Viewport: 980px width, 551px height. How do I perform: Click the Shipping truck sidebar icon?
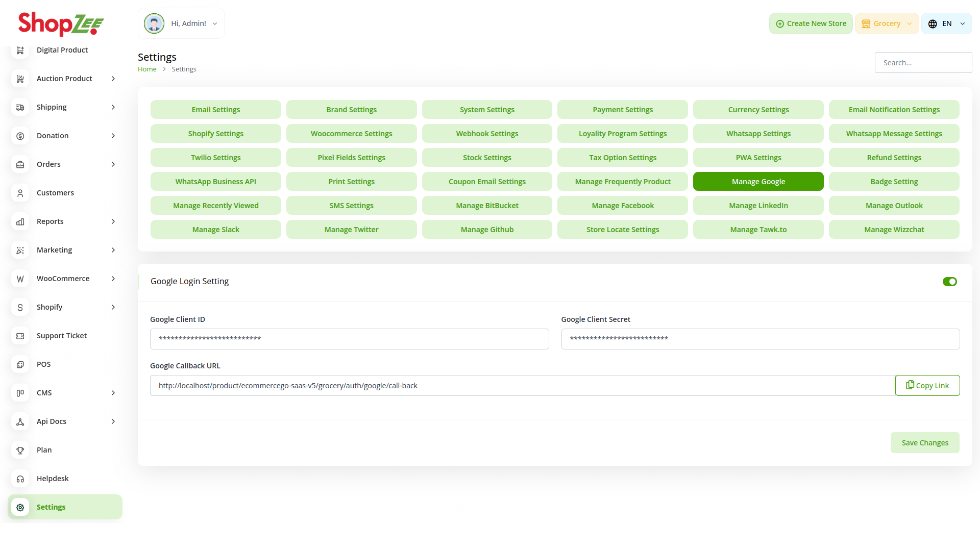(20, 107)
